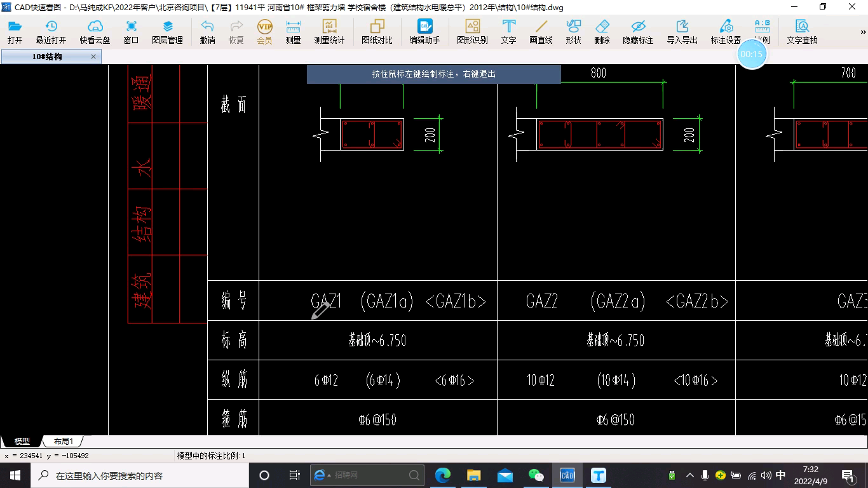Image resolution: width=868 pixels, height=488 pixels.
Task: Open the VIP会员 membership page
Action: click(x=264, y=30)
